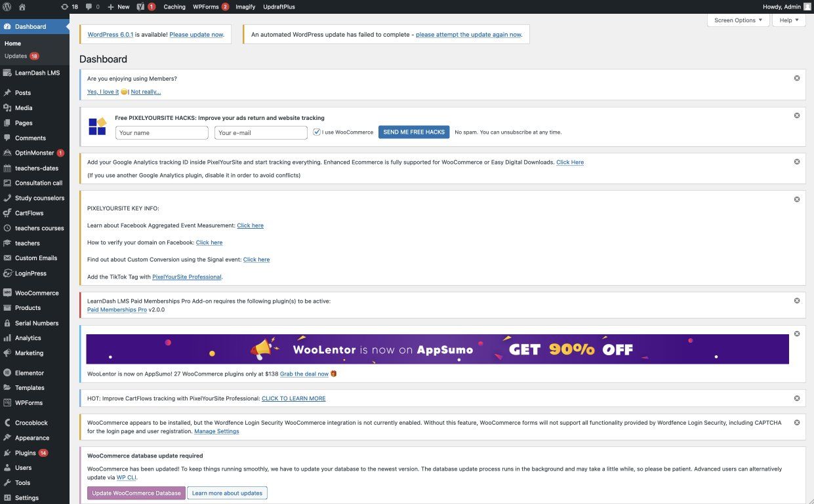814x504 pixels.
Task: Open the Products menu in the sidebar
Action: coord(35,308)
